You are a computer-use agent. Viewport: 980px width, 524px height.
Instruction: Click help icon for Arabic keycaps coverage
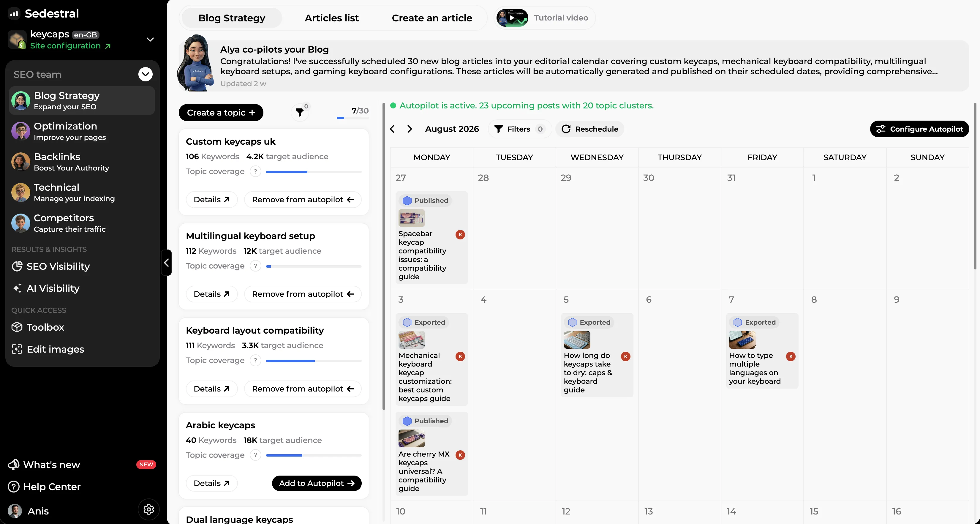(x=255, y=455)
